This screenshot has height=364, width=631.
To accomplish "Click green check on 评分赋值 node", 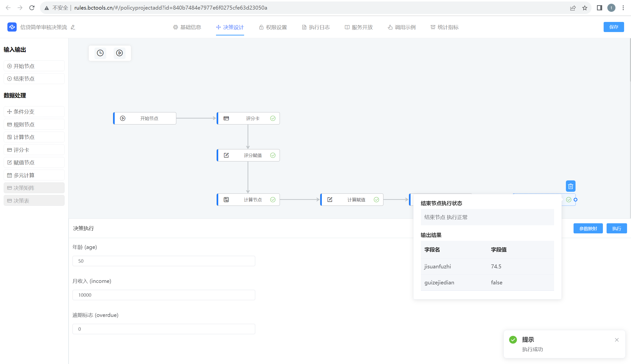I will point(273,155).
